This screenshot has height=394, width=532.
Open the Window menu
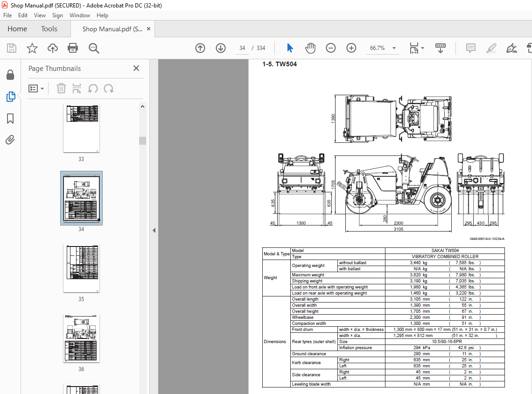pyautogui.click(x=80, y=15)
